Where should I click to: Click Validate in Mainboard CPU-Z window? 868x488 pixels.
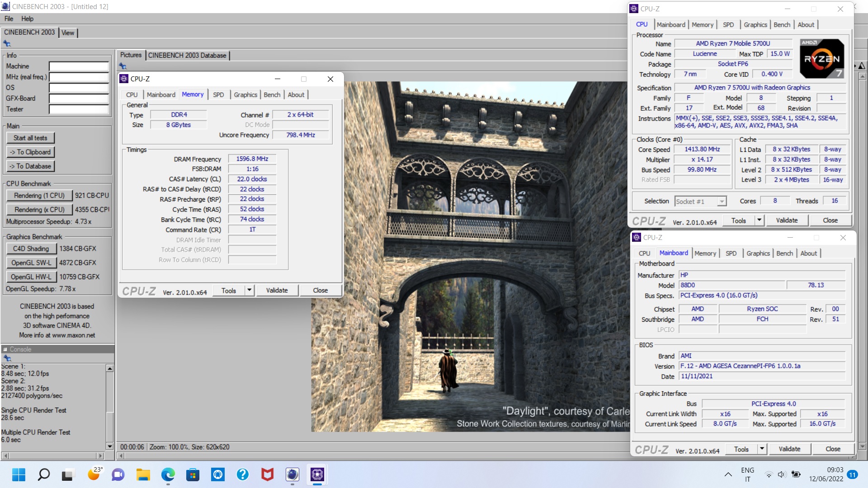click(x=789, y=449)
